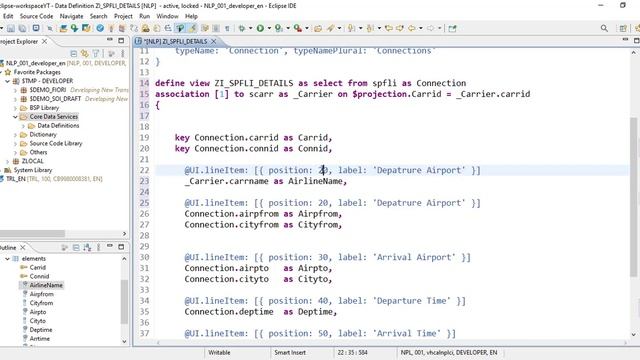Minimize the Project Explorer panel
The width and height of the screenshot is (640, 360).
pyautogui.click(x=110, y=40)
